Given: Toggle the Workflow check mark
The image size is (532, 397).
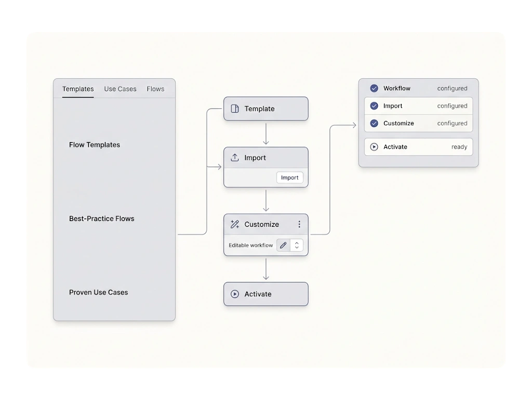Looking at the screenshot, I should pyautogui.click(x=374, y=88).
